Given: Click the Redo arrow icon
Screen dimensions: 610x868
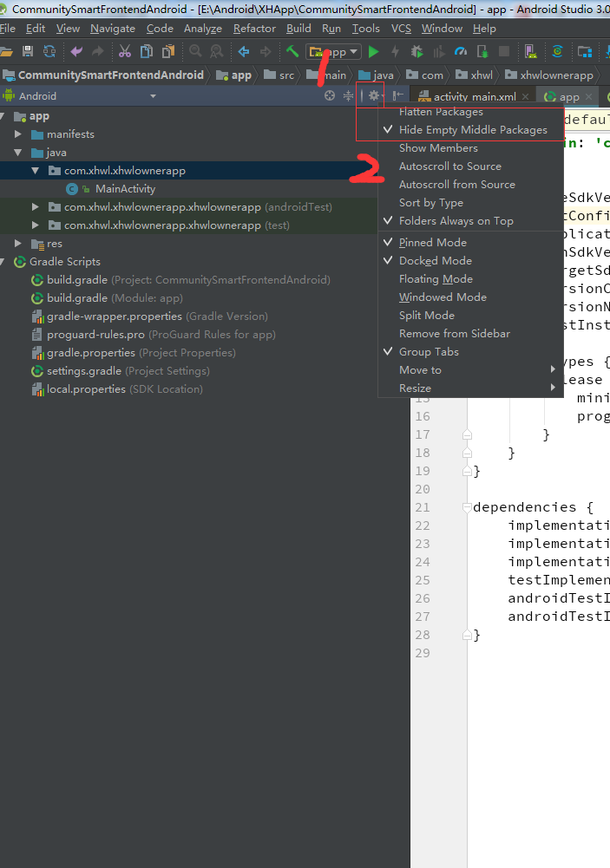Looking at the screenshot, I should 97,51.
